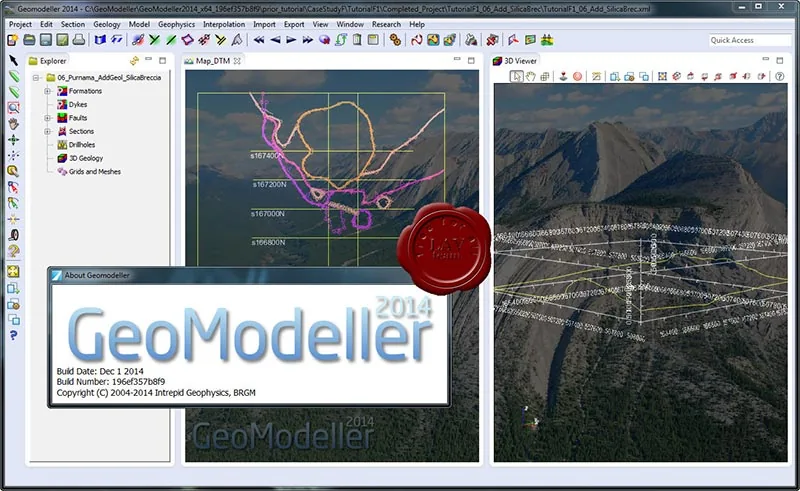800x491 pixels.
Task: Select the hand pan tool in 3D Viewer
Action: [x=531, y=77]
